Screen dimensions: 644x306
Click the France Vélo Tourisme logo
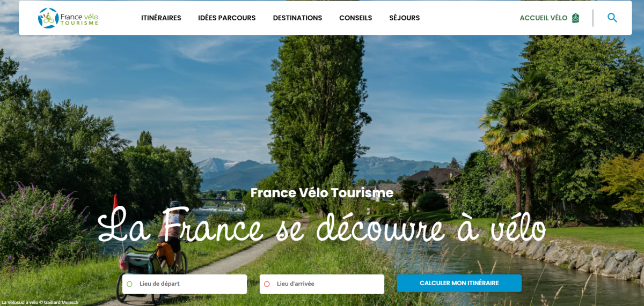pyautogui.click(x=68, y=18)
